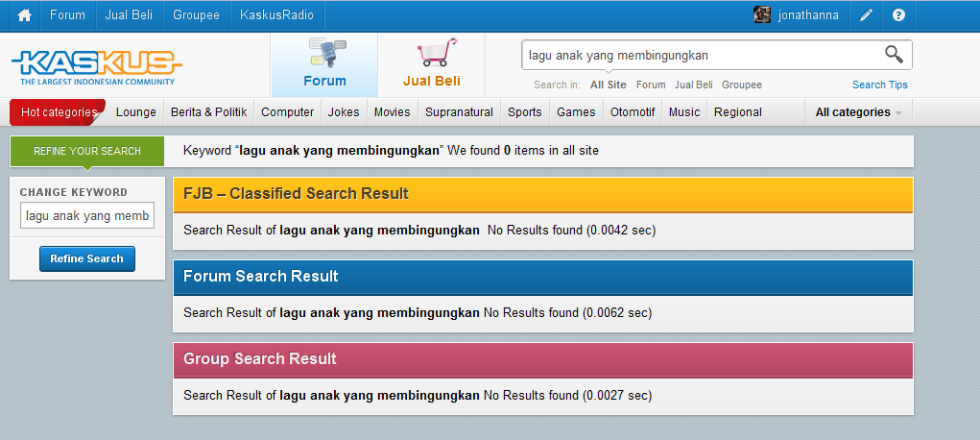Screen dimensions: 980x440
Task: Click the Forum Search Result header
Action: click(x=542, y=277)
